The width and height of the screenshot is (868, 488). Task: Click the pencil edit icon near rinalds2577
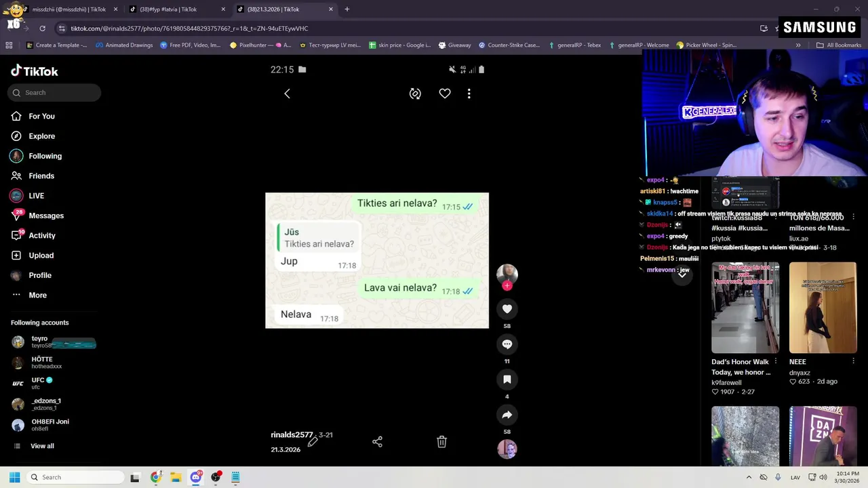[313, 442]
